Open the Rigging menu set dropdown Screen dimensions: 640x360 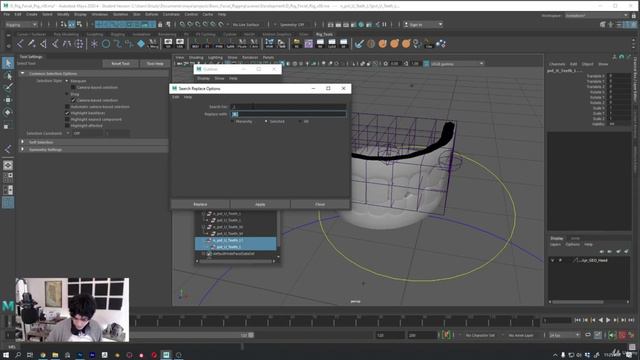[x=21, y=24]
